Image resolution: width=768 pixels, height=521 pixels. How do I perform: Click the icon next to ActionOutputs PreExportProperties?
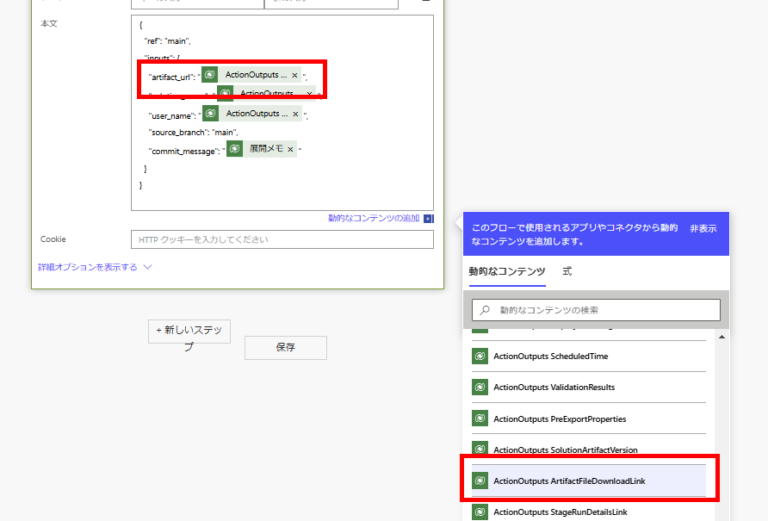pyautogui.click(x=480, y=418)
